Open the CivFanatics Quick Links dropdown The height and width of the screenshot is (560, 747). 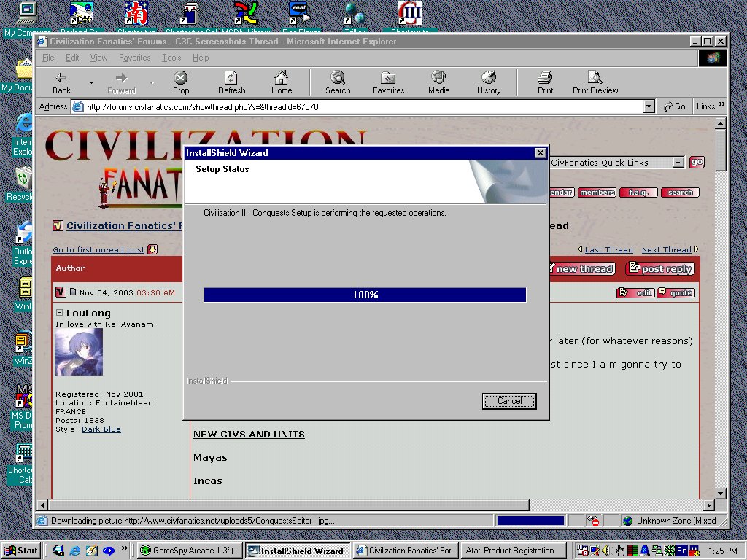(678, 163)
